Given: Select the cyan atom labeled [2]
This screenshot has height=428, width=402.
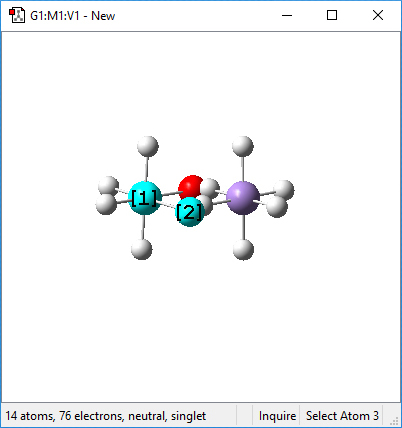Looking at the screenshot, I should tap(189, 212).
